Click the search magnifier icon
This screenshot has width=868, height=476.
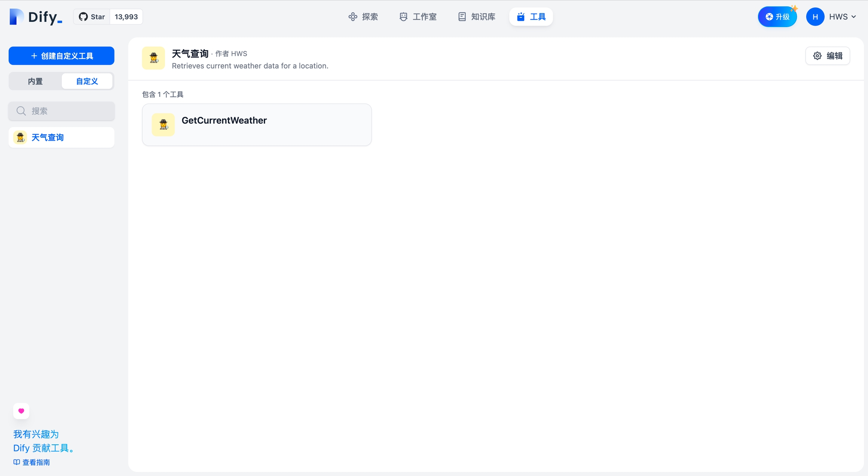(21, 111)
